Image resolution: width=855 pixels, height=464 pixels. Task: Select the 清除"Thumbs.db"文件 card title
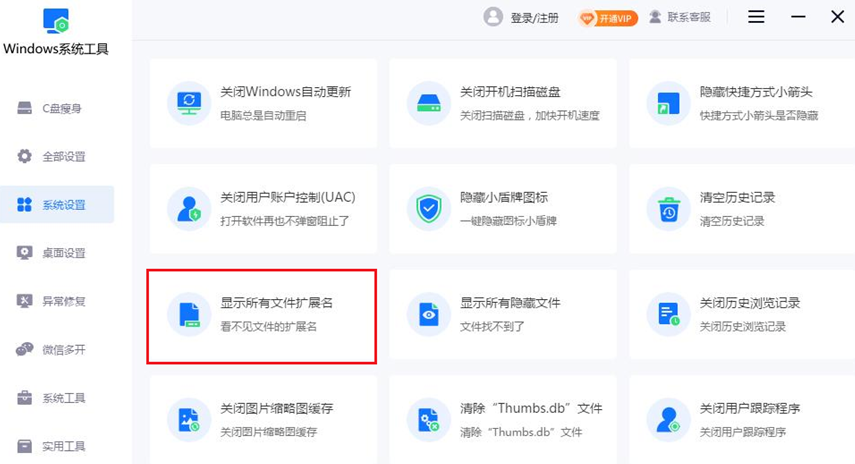[531, 408]
